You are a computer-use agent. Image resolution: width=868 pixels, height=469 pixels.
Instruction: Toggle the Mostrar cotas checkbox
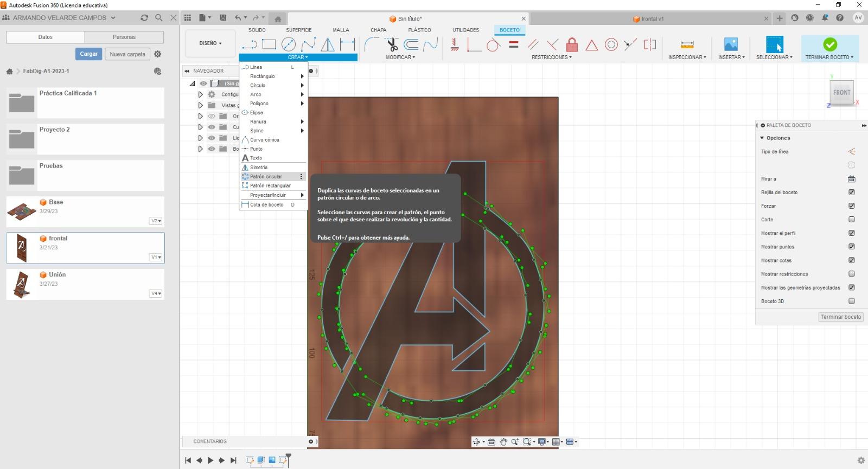(x=852, y=260)
